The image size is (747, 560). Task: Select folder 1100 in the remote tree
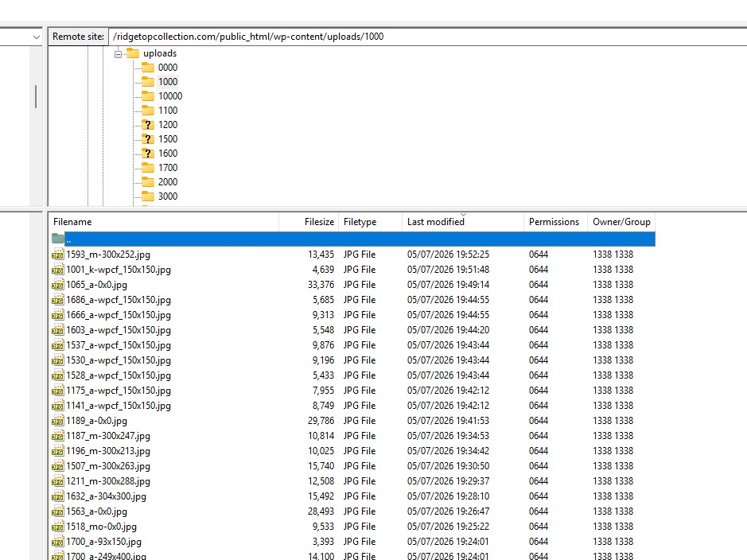point(168,111)
